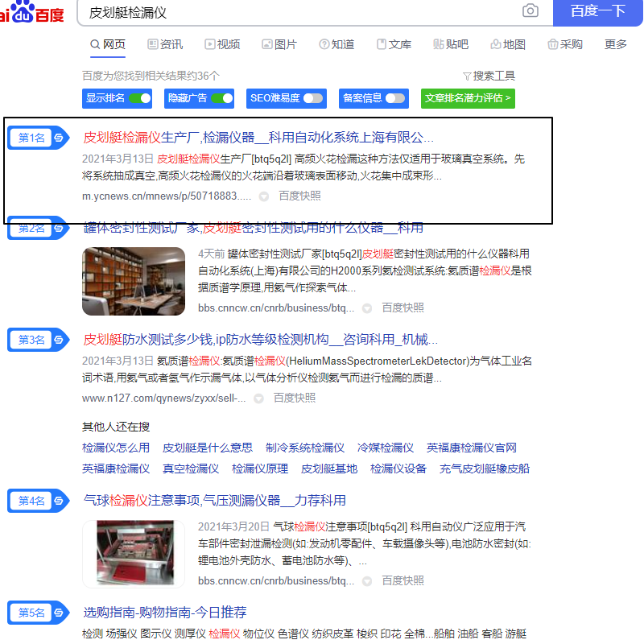
Task: Open the 选购指南-购物指南-今日推荐 result
Action: pyautogui.click(x=165, y=613)
